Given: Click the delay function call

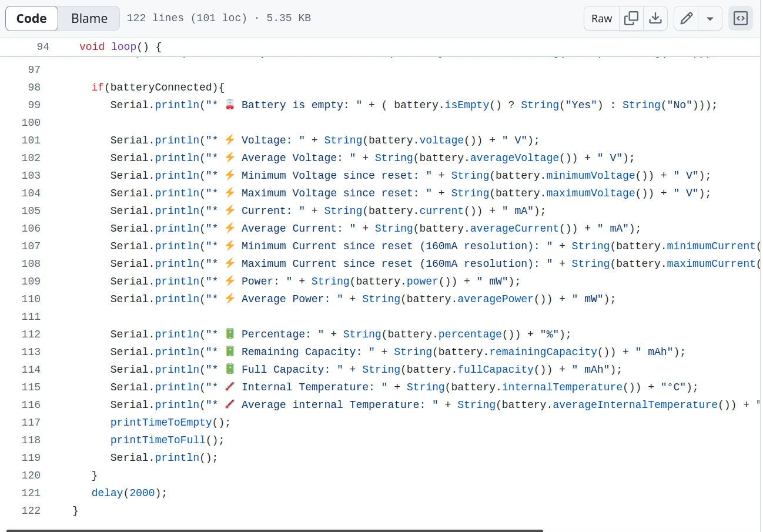Looking at the screenshot, I should 107,493.
